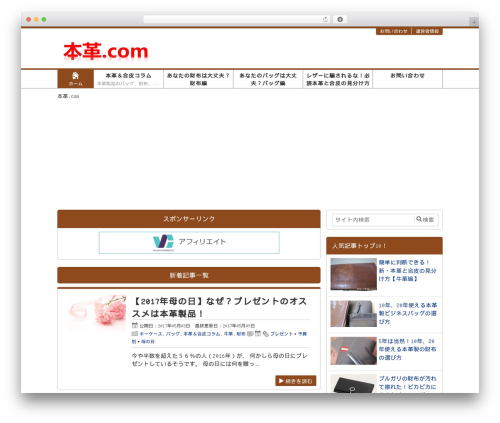Screen dimensions: 500x423
Task: Open the gray business bag thumbnail
Action: point(353,313)
